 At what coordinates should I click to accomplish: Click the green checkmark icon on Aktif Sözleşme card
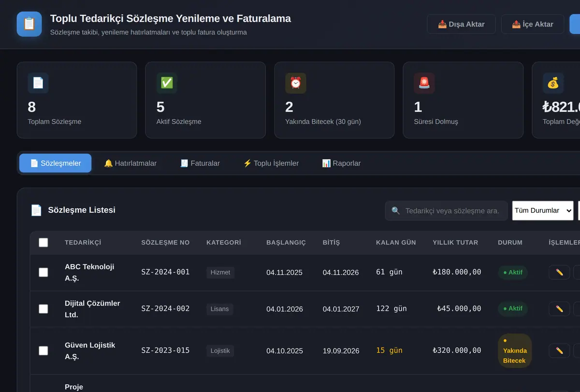click(x=167, y=83)
